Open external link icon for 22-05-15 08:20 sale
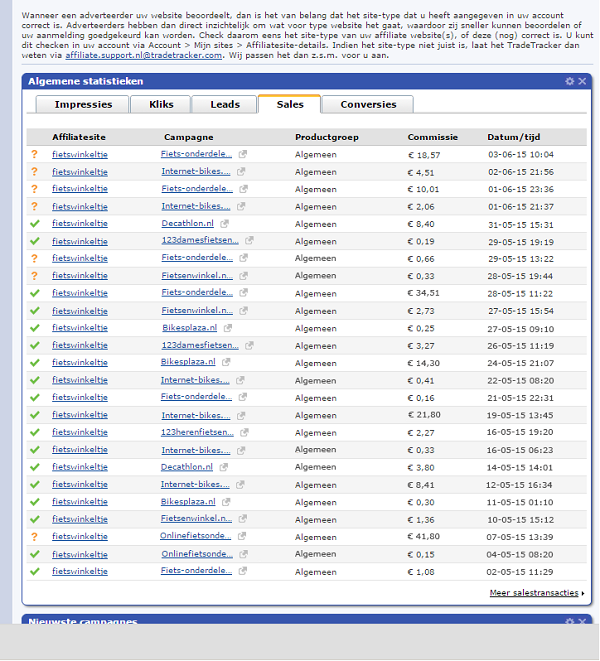This screenshot has height=661, width=600. pyautogui.click(x=240, y=380)
